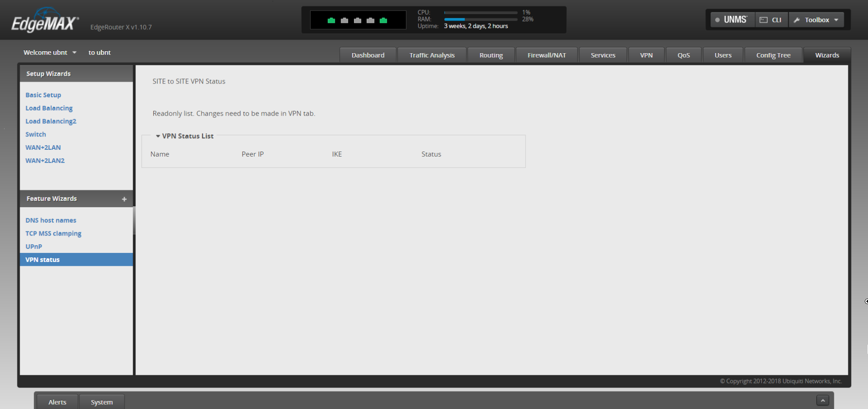Open the Basic Setup wizard

(43, 95)
